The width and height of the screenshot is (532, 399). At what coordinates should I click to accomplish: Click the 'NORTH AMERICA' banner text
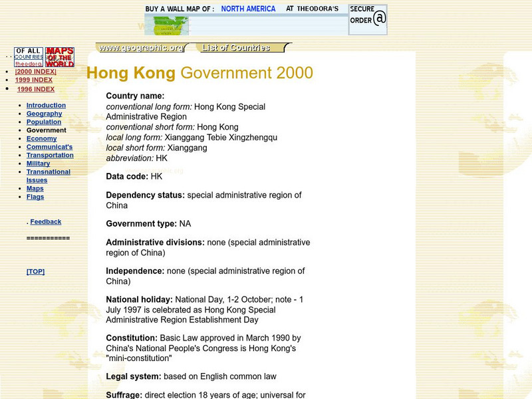(248, 9)
